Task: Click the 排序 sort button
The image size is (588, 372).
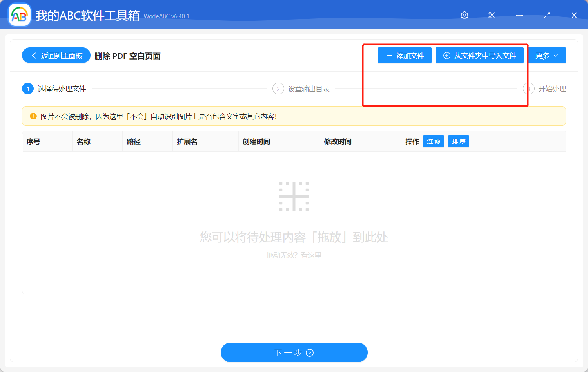Action: click(x=458, y=141)
